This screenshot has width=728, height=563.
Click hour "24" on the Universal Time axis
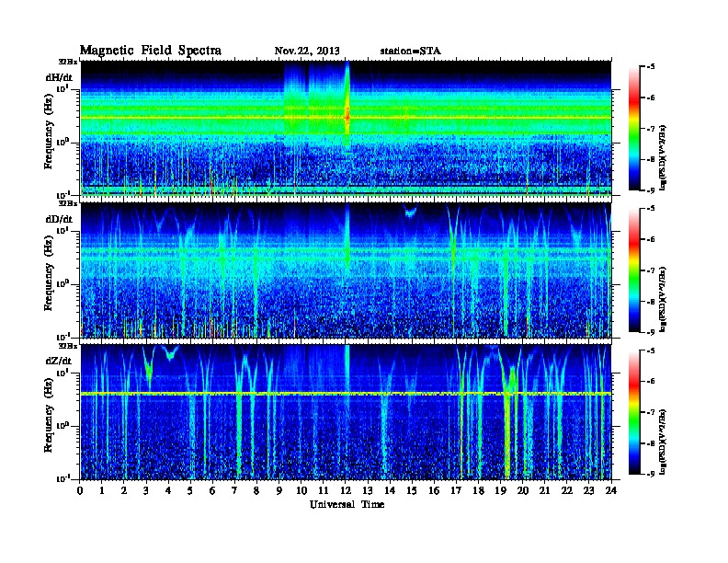click(611, 491)
